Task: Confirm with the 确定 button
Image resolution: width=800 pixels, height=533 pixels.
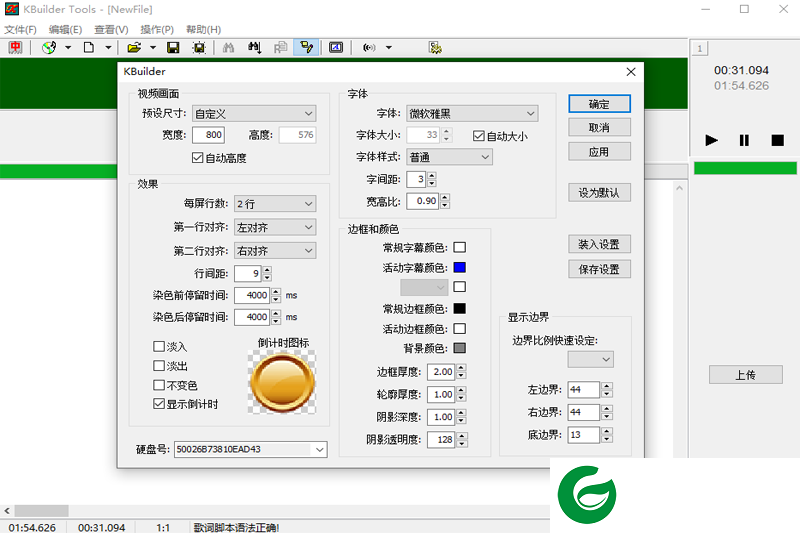Action: tap(599, 104)
